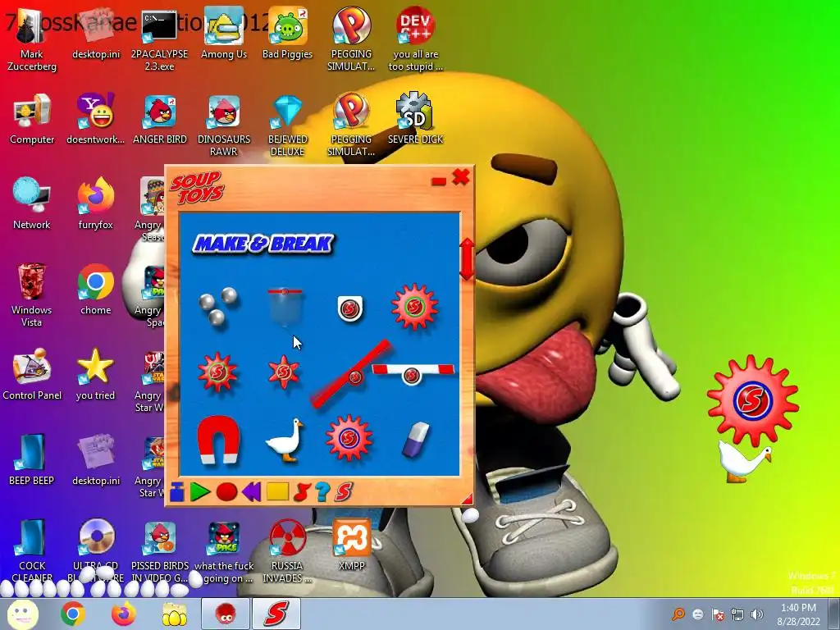The width and height of the screenshot is (840, 630).
Task: Pick the red horseshoe magnet toy
Action: click(218, 440)
